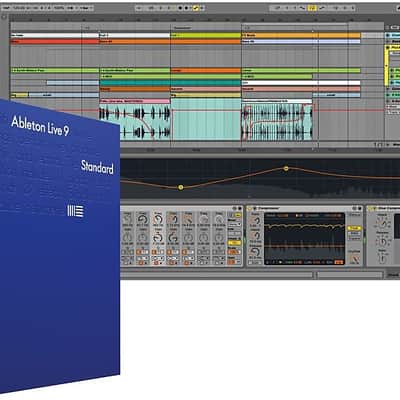Image resolution: width=400 pixels, height=400 pixels.
Task: Select the pink clip above the first waveform
Action: [135, 101]
